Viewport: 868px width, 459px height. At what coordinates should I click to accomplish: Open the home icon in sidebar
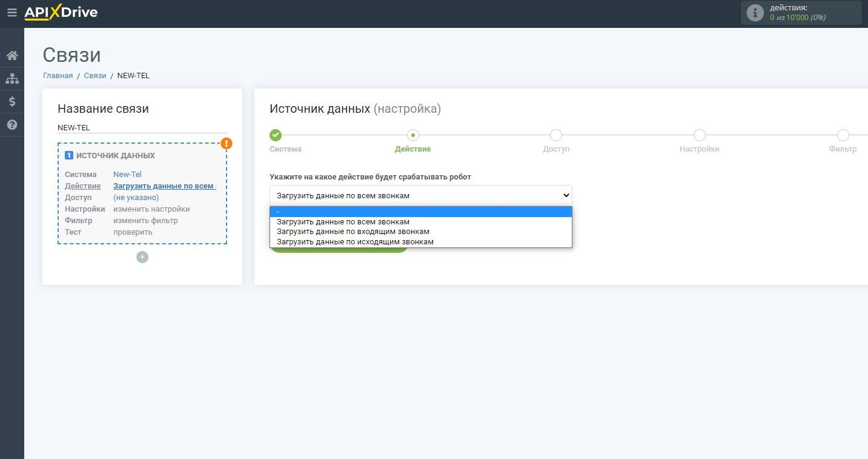pyautogui.click(x=12, y=56)
